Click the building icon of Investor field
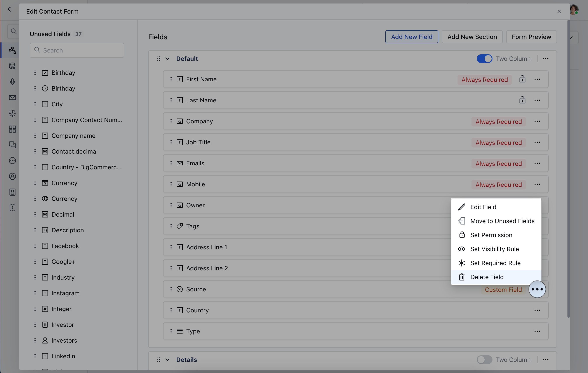 pos(45,325)
